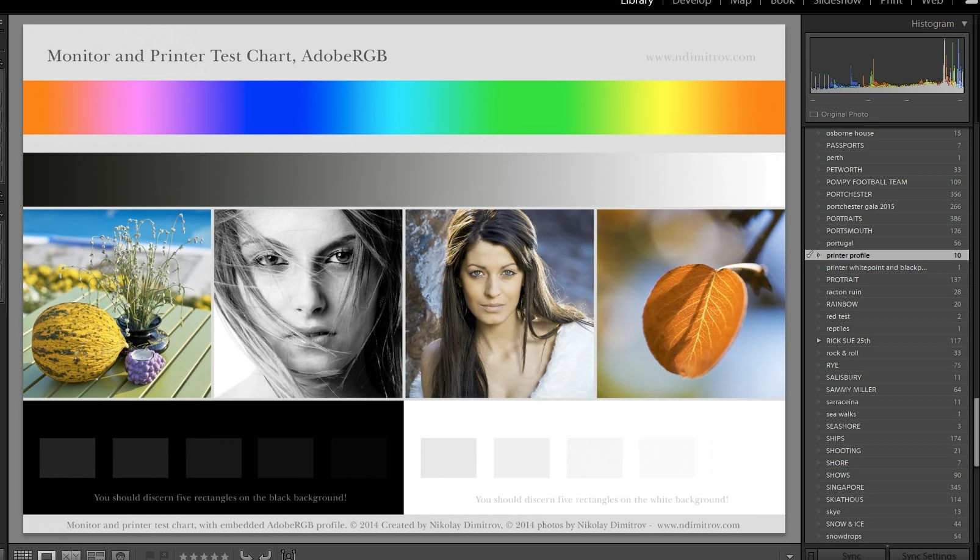Click the Sync Settings button
The image size is (980, 560).
coord(929,555)
